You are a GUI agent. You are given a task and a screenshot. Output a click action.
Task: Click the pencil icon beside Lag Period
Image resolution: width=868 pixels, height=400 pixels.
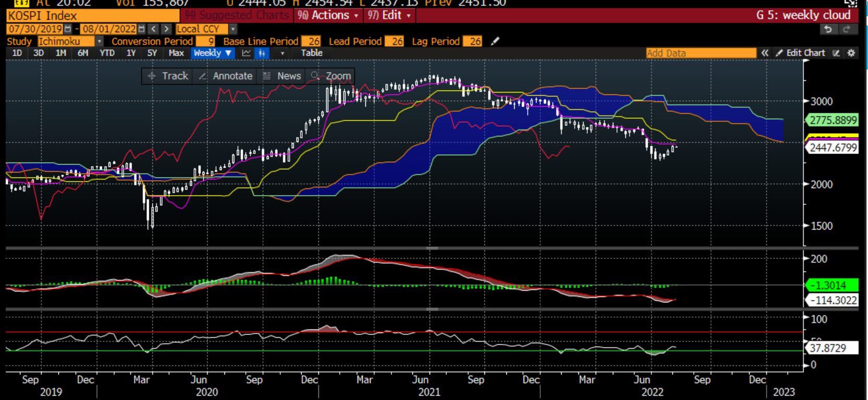pos(495,41)
